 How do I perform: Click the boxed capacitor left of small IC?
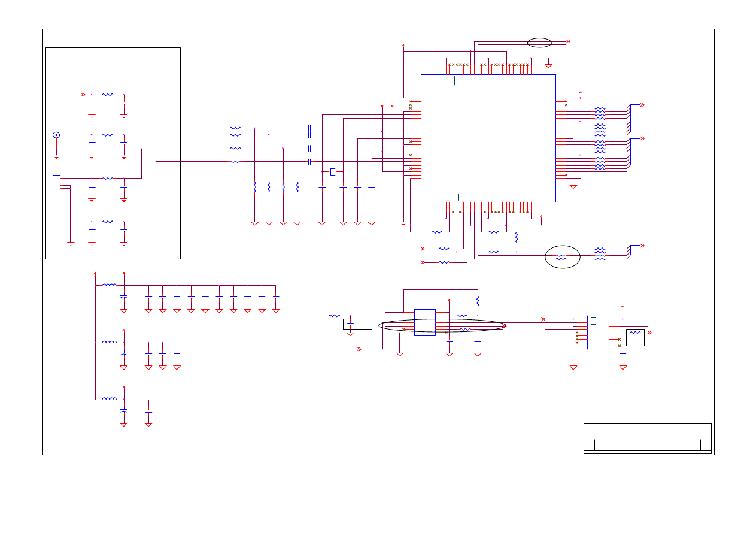point(357,324)
